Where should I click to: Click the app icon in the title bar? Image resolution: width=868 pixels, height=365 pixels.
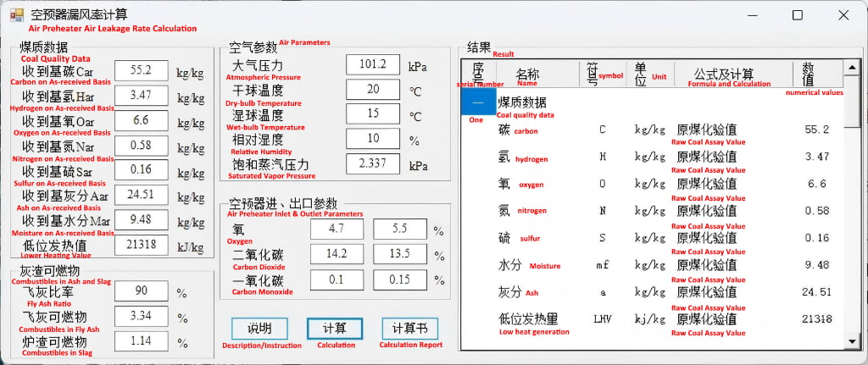15,14
